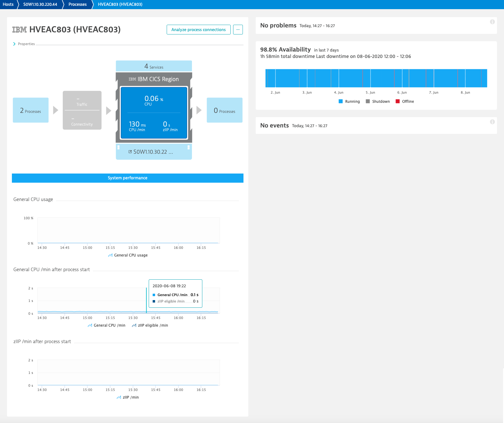
Task: Click tooltip timestamp 2020-06-08 19:22
Action: click(x=169, y=286)
